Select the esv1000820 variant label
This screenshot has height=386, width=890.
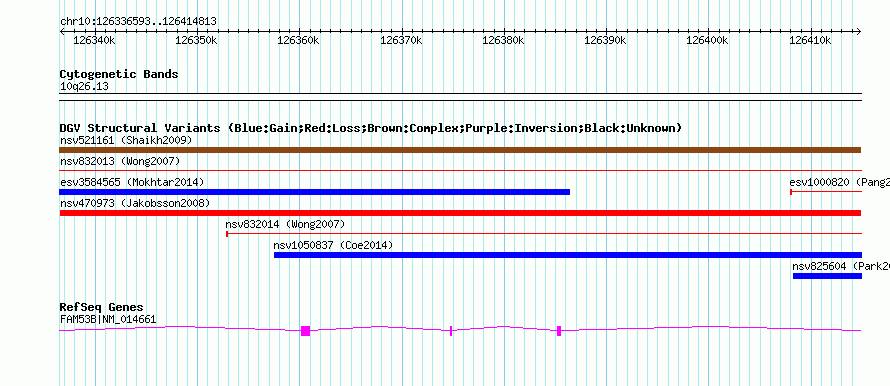839,182
